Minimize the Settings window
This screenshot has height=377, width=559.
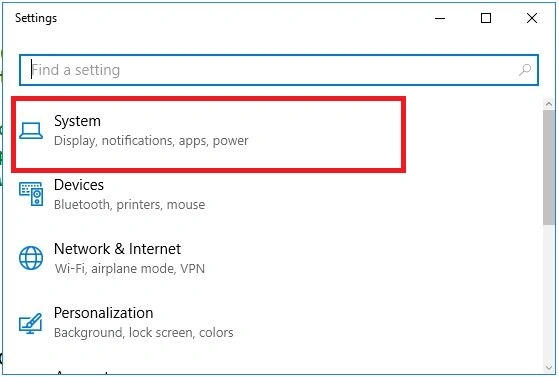[x=440, y=18]
